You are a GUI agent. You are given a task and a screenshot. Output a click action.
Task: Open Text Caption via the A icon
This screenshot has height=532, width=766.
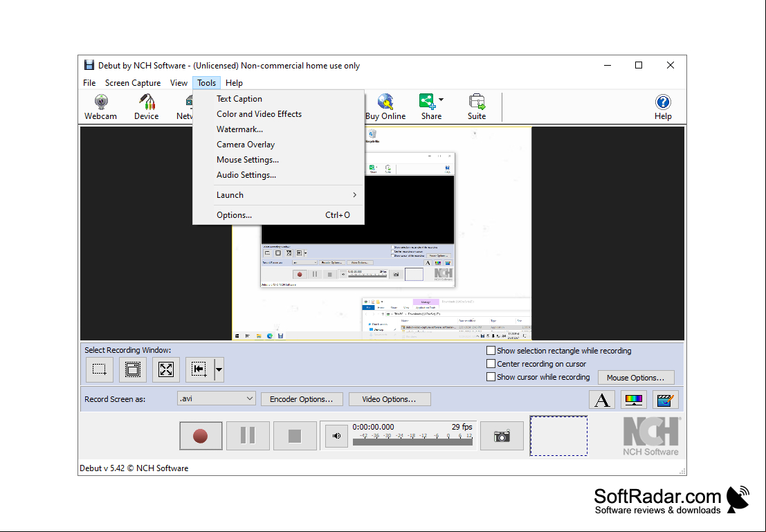[x=602, y=400]
